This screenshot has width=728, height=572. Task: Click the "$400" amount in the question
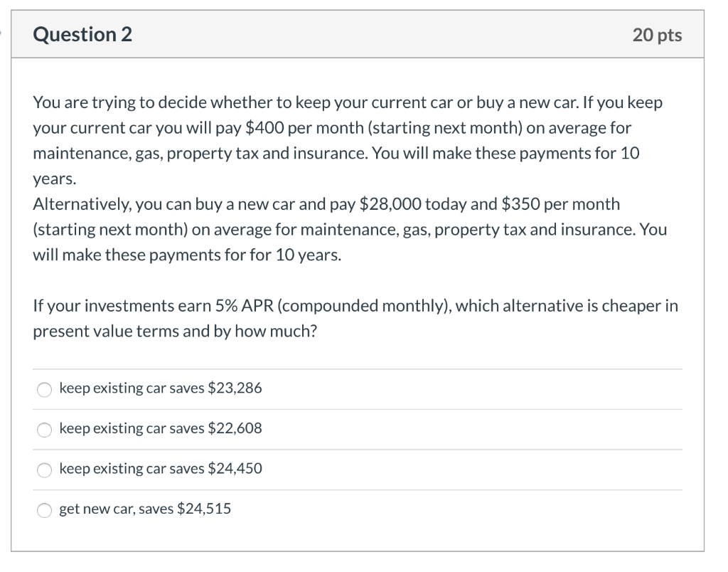pyautogui.click(x=264, y=128)
